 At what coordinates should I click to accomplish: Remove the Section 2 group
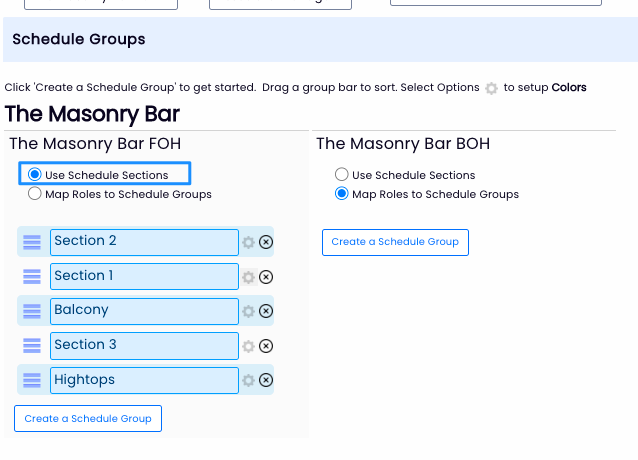click(x=266, y=242)
